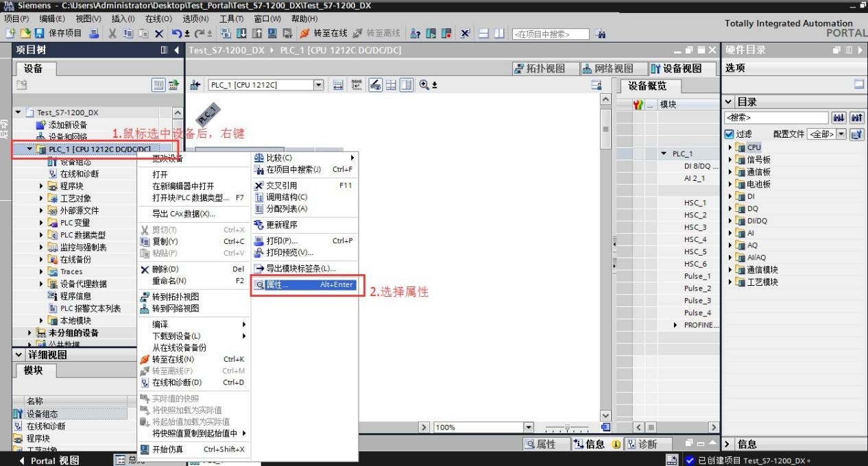The image size is (868, 466).
Task: Click the hardware catalog 搜索 field
Action: (x=777, y=118)
